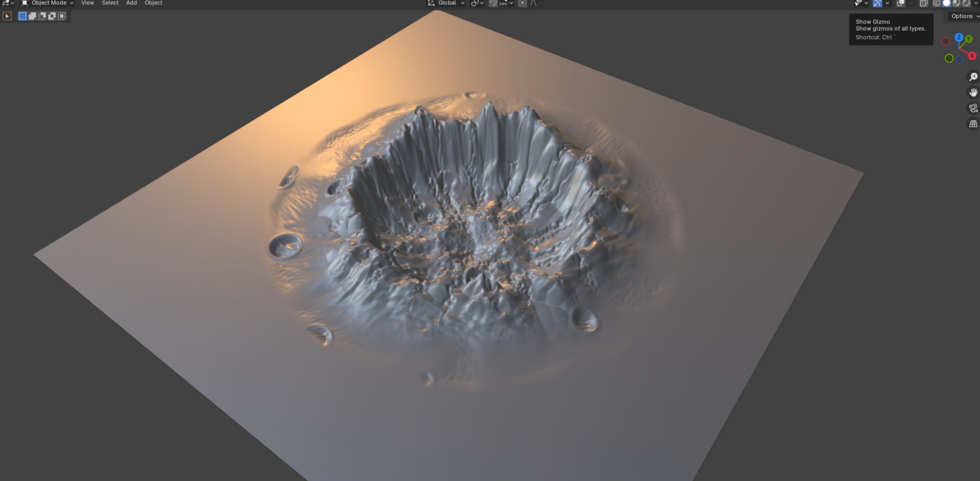Switch to wireframe viewport shading
This screenshot has height=481, width=980.
[937, 3]
